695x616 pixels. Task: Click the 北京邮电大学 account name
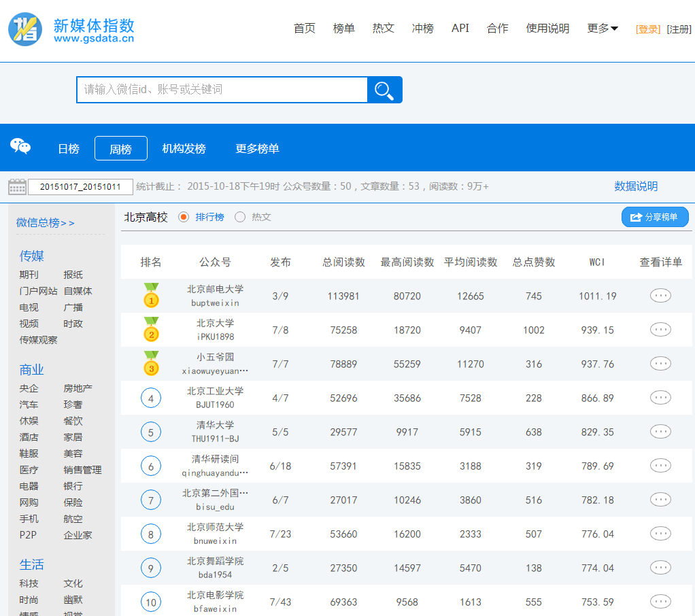click(216, 290)
